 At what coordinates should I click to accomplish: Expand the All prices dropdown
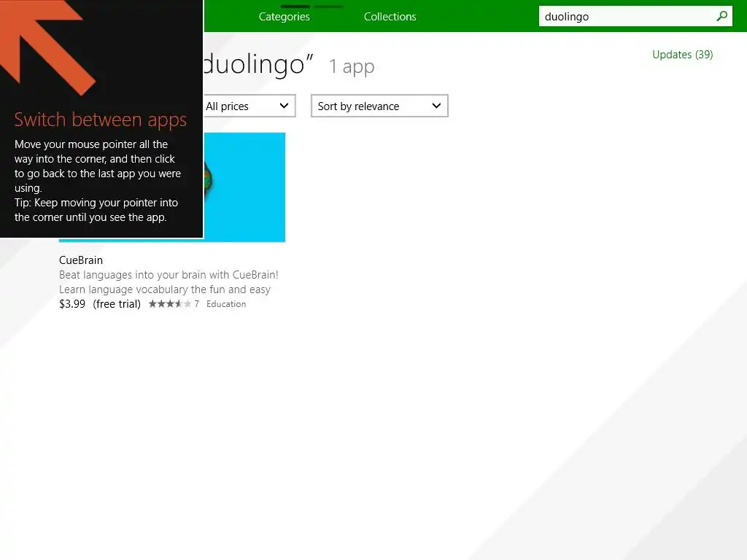coord(249,106)
